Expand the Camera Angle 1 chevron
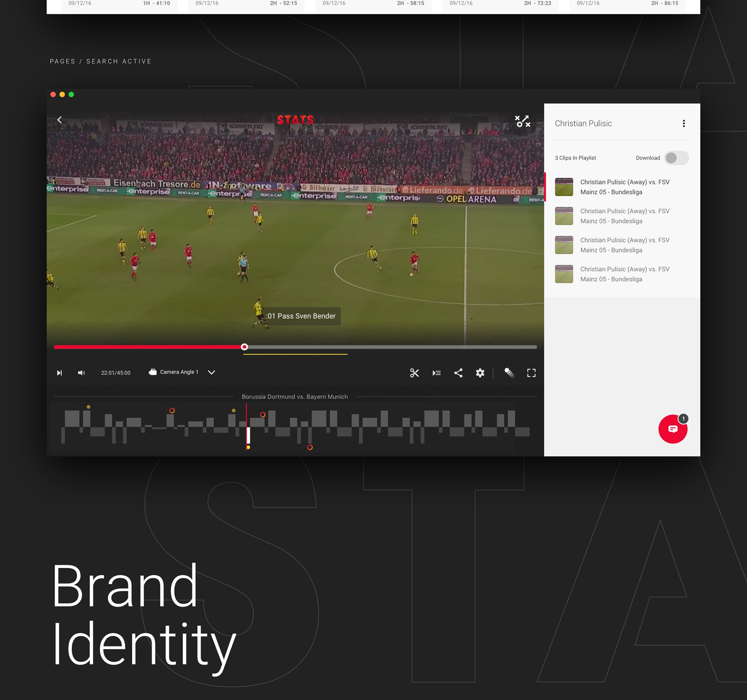Viewport: 747px width, 700px height. click(x=211, y=372)
